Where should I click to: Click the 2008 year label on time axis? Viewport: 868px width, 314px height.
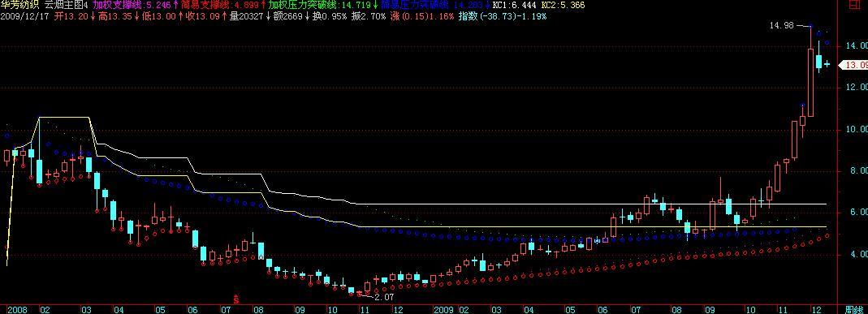click(18, 310)
